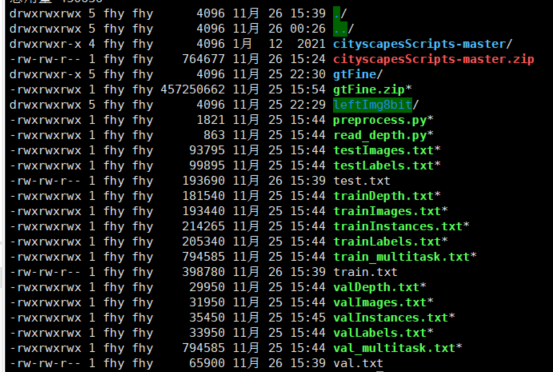Click the 00:26 timestamp
Image resolution: width=553 pixels, height=372 pixels.
pyautogui.click(x=308, y=29)
